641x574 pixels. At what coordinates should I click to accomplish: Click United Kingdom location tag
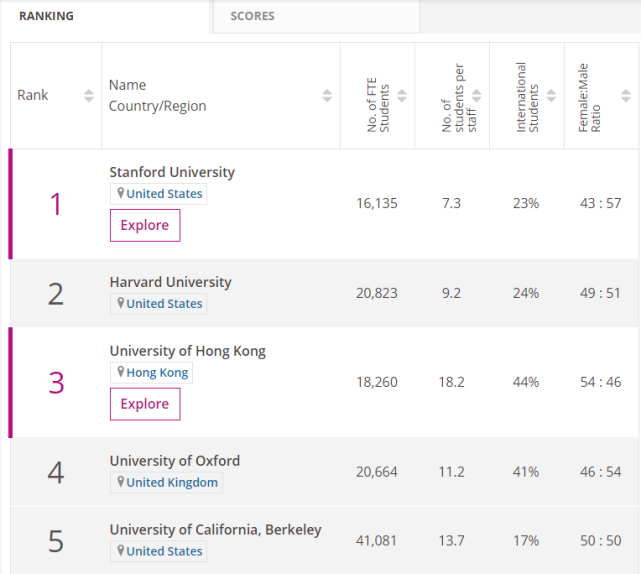click(168, 483)
